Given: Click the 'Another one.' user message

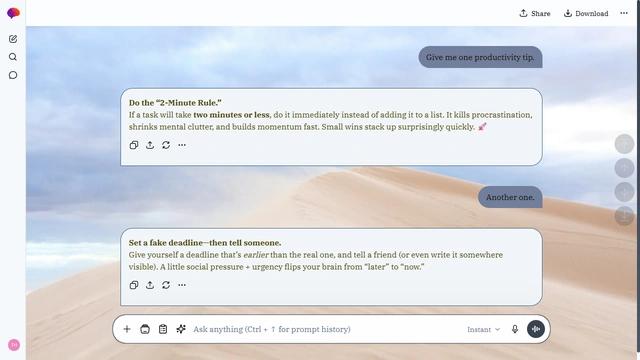Looking at the screenshot, I should (510, 197).
